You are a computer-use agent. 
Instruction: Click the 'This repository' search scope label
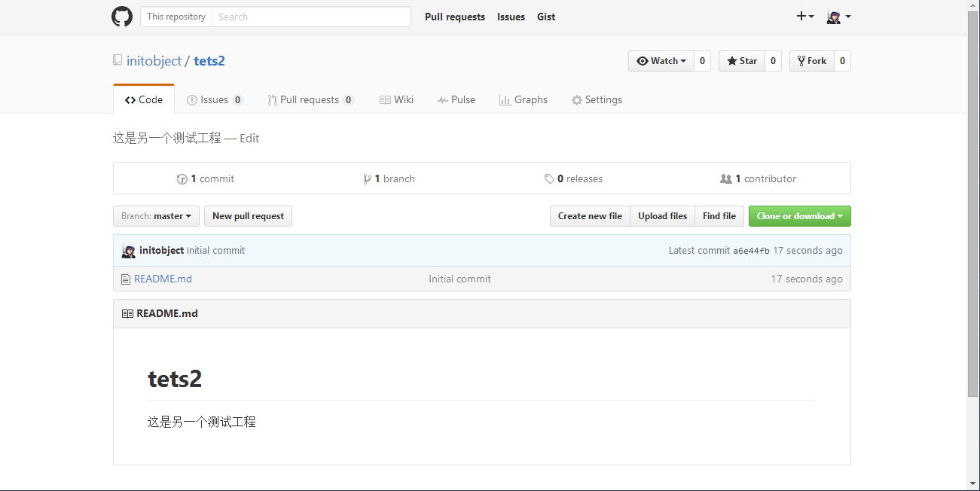(x=176, y=17)
